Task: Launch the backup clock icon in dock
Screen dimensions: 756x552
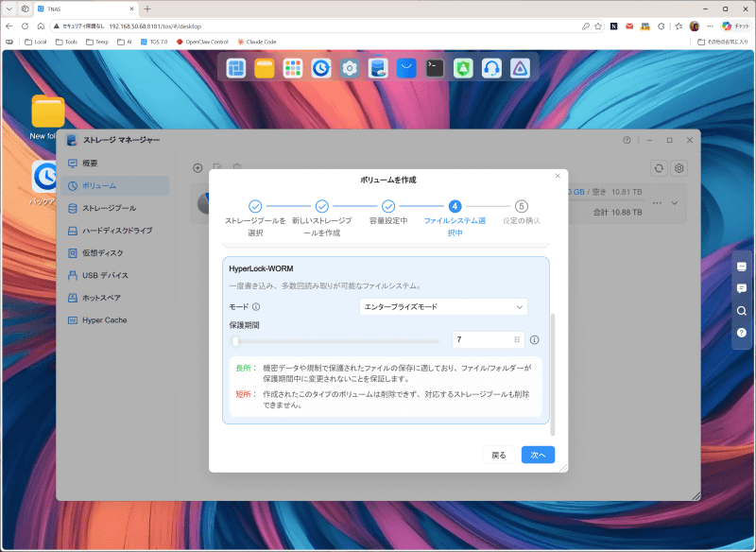Action: 321,68
